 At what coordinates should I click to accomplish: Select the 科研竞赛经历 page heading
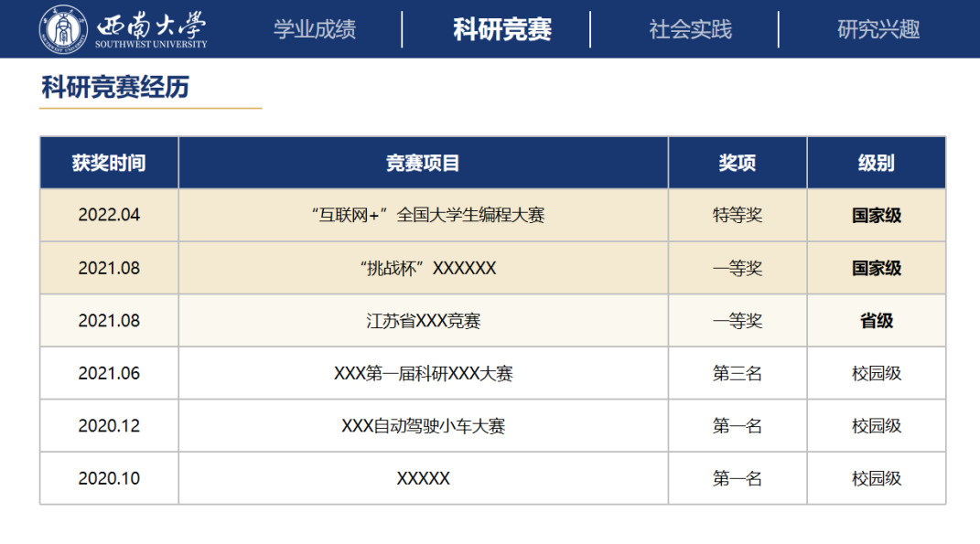pyautogui.click(x=115, y=87)
